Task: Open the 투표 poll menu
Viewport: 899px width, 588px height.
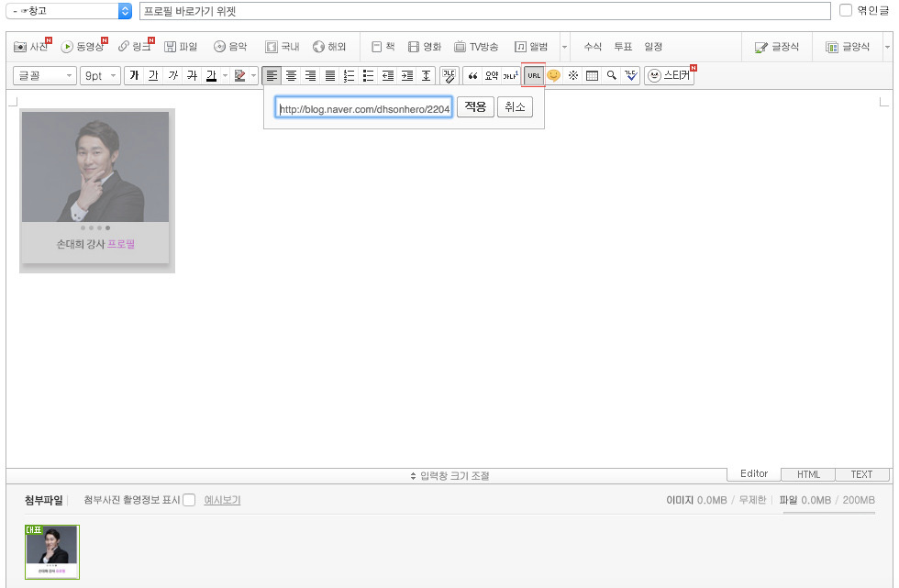Action: click(623, 47)
